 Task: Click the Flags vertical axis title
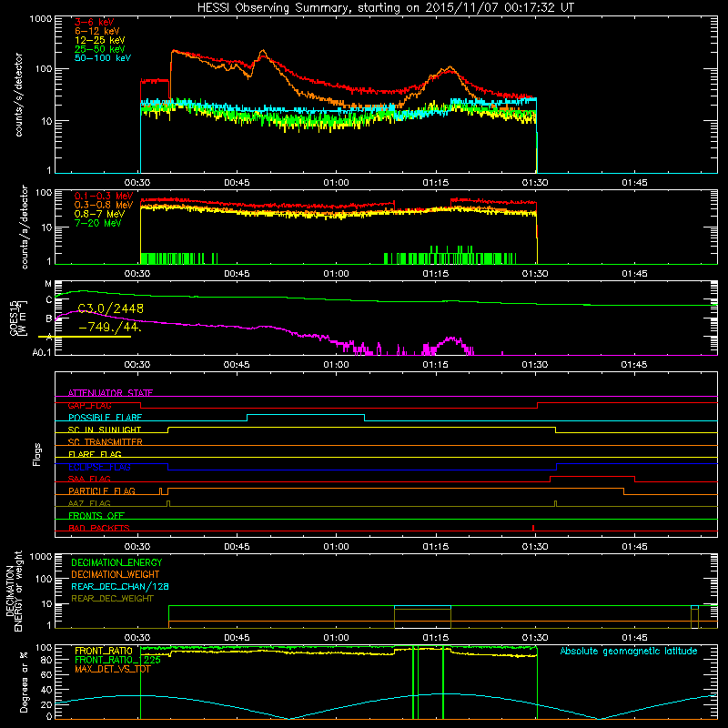(37, 454)
